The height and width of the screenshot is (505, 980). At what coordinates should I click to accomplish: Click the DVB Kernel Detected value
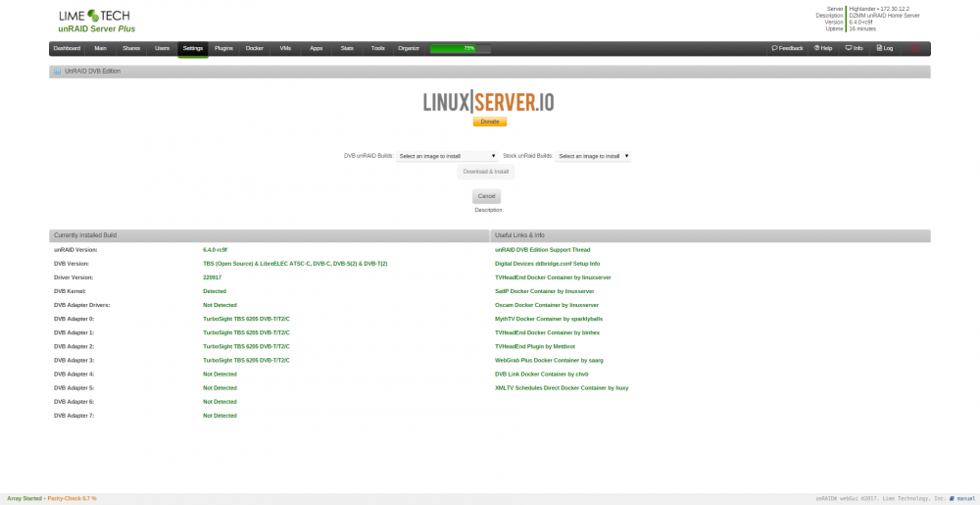215,291
